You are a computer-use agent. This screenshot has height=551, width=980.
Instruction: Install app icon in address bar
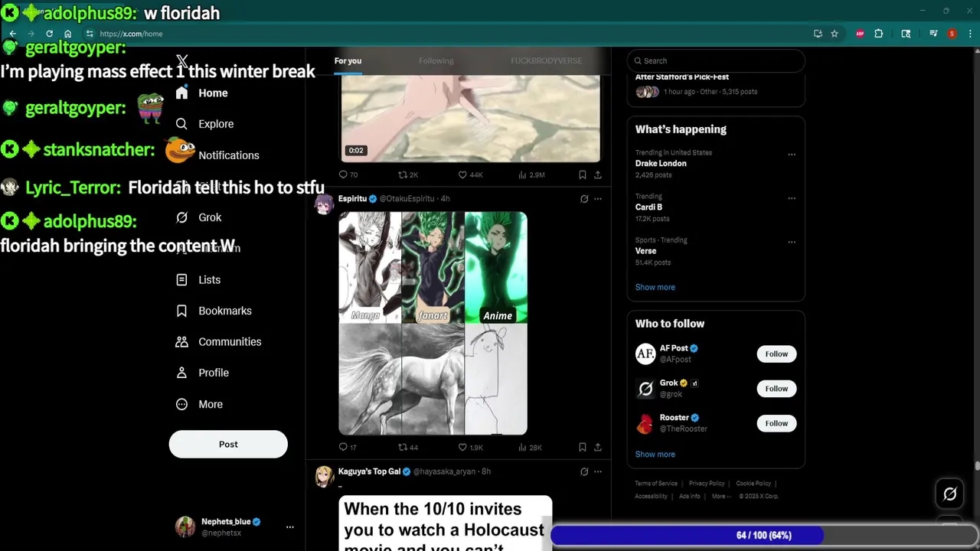pyautogui.click(x=818, y=34)
